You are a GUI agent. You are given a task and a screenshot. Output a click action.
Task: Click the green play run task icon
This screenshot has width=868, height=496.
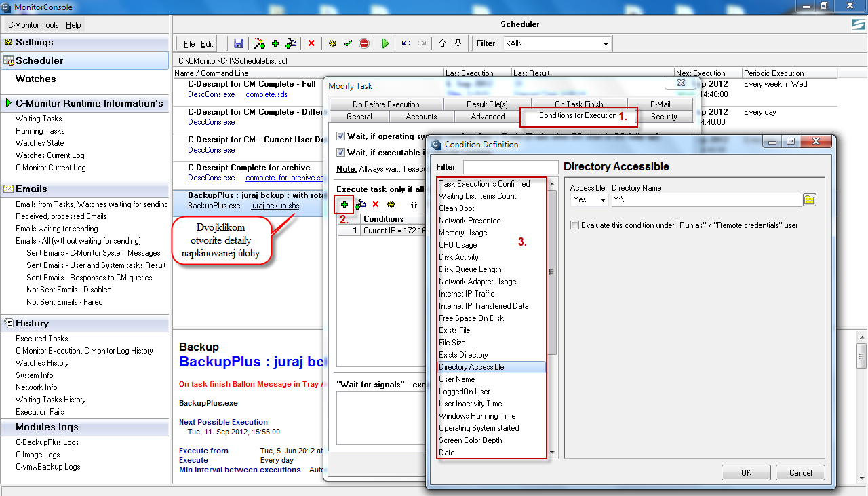[385, 43]
